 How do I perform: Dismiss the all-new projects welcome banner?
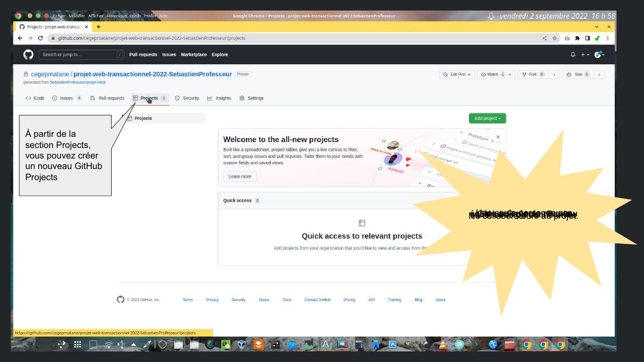(498, 137)
